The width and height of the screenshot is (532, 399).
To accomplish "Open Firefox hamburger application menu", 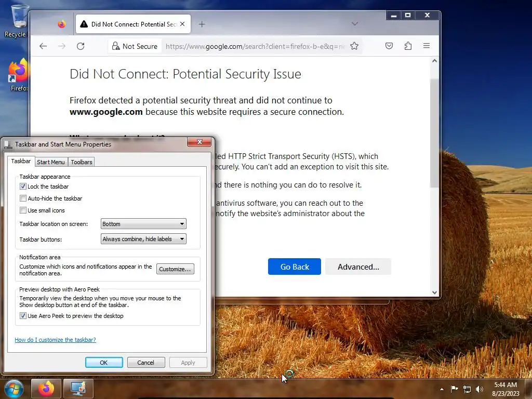I will [427, 46].
